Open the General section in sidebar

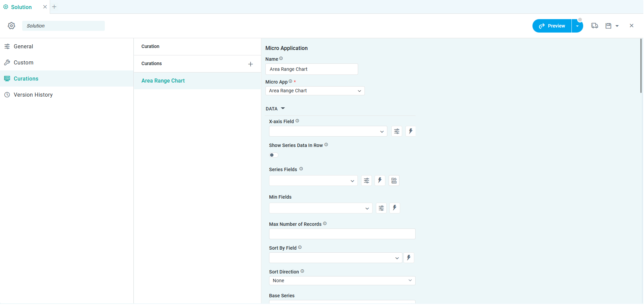[x=24, y=47]
